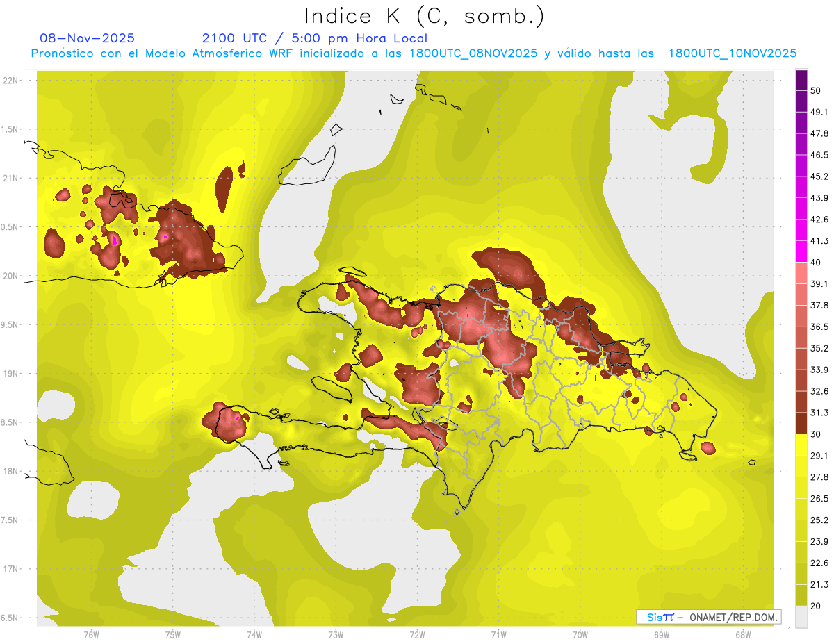The height and width of the screenshot is (644, 834).
Task: Click colorbar value '25.2'
Action: [x=819, y=520]
